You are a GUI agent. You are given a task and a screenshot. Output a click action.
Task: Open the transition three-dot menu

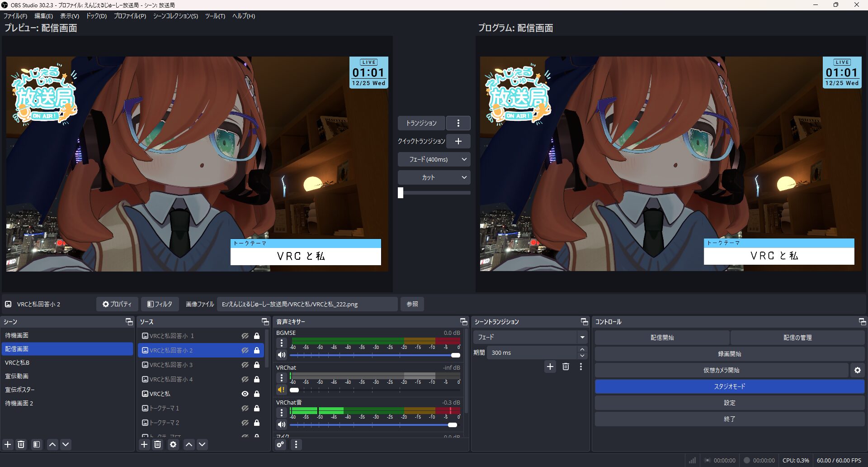(458, 123)
